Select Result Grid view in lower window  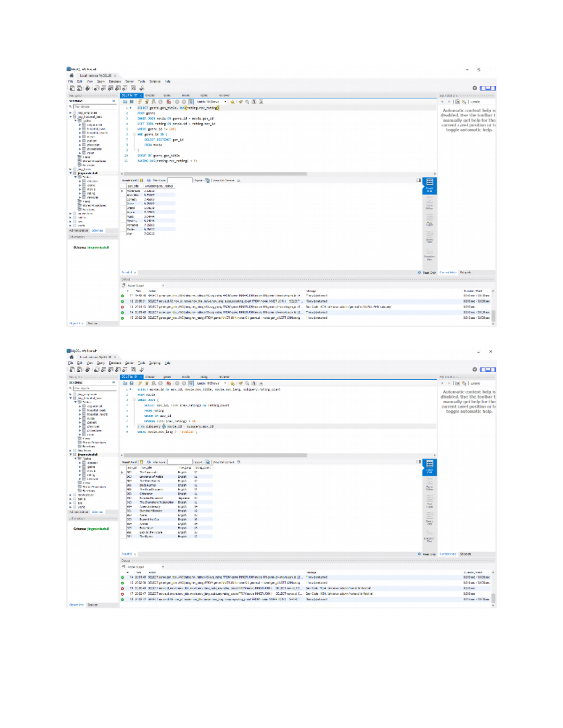[x=429, y=467]
